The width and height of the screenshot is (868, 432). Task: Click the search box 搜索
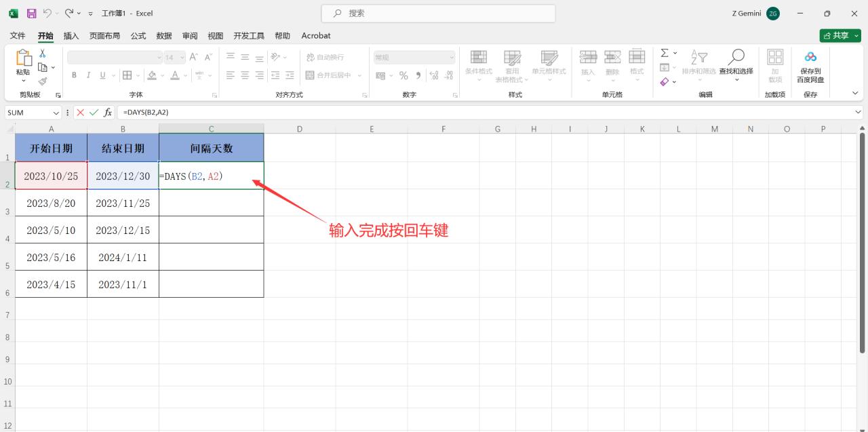tap(438, 13)
